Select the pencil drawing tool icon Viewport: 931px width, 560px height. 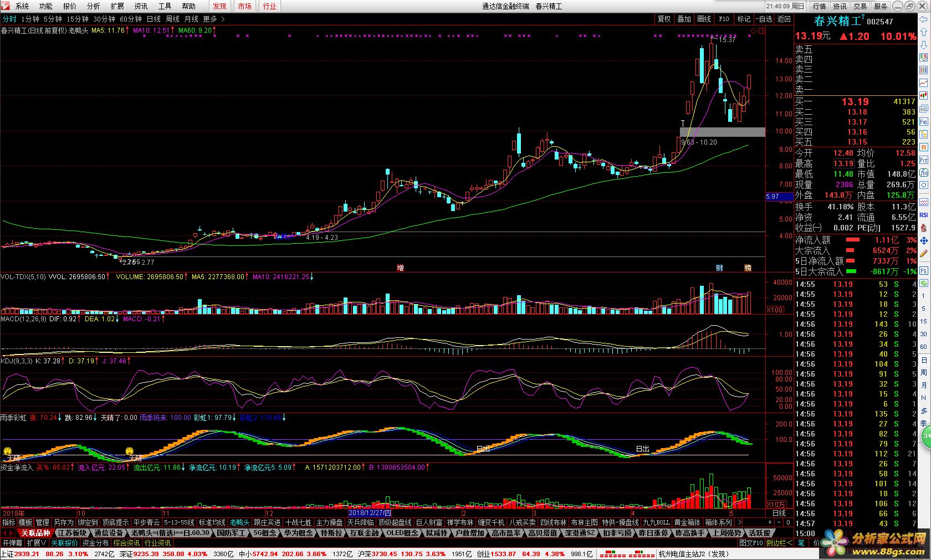(x=924, y=253)
